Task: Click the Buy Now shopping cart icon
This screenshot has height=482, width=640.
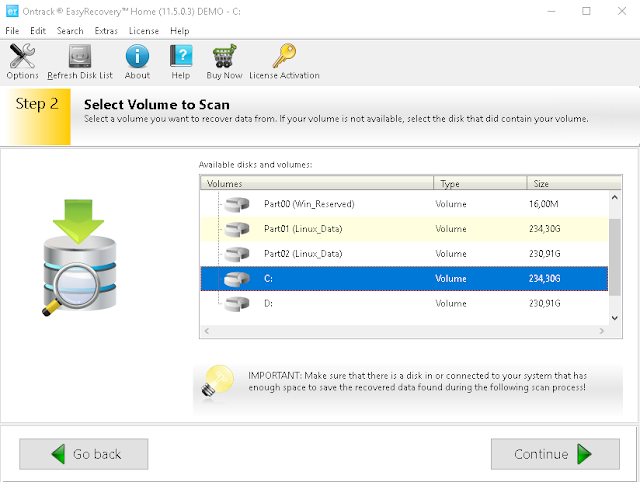Action: (224, 56)
